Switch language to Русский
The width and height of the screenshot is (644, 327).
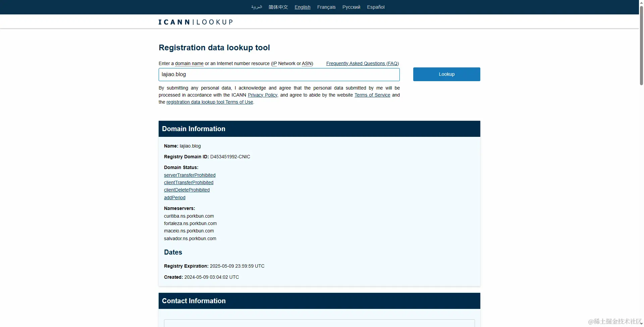[351, 7]
